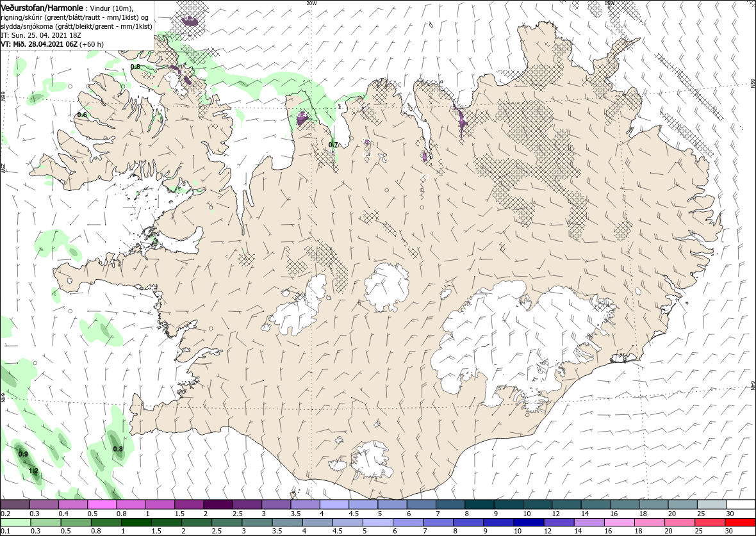Pick the violet 12–14 rain legend swatch
The image size is (756, 536).
point(559,523)
